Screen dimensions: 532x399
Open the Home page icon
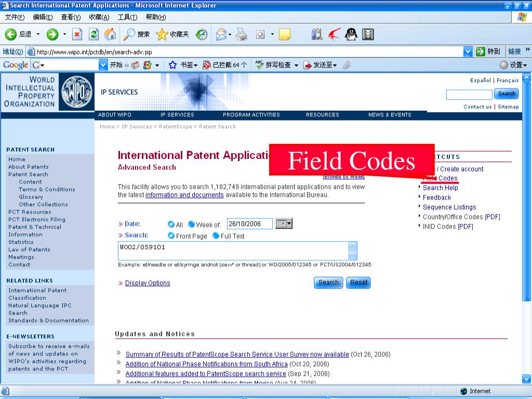coord(110,34)
